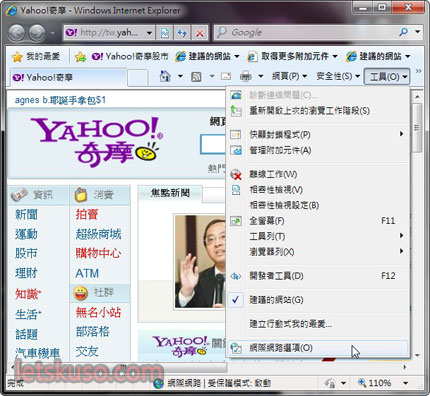Toggle 離線工作(W) in the tools menu
Screen dimensions: 430x396
point(318,174)
